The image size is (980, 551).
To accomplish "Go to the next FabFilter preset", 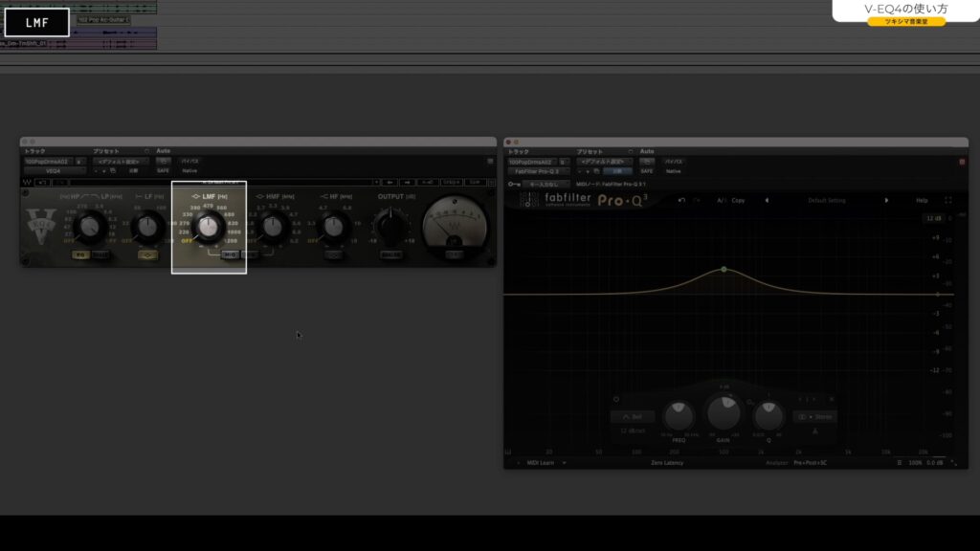I will [x=886, y=201].
